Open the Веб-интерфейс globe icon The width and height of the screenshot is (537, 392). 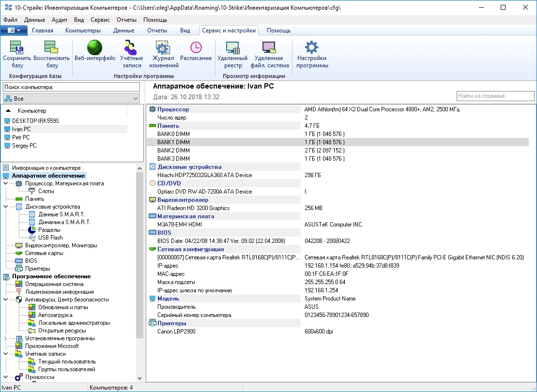(x=95, y=47)
